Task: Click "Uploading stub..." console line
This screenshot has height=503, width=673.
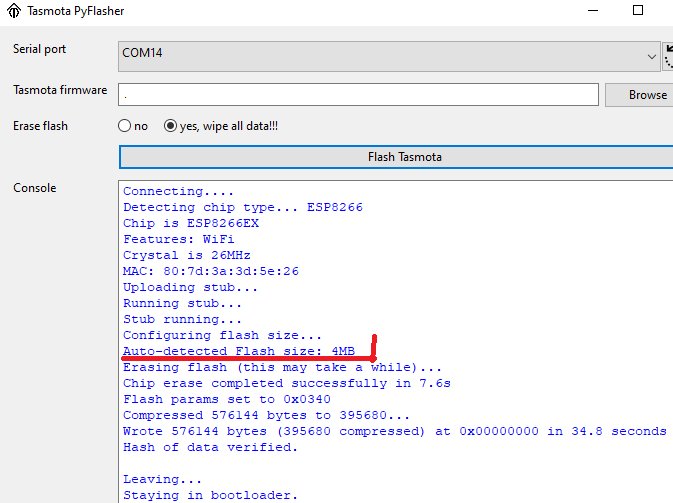Action: click(x=190, y=287)
